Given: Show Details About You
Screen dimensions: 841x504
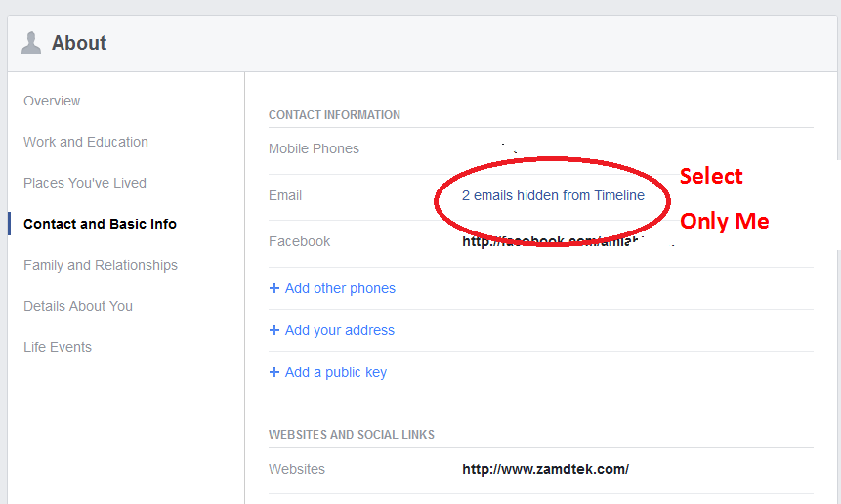Looking at the screenshot, I should [x=78, y=306].
